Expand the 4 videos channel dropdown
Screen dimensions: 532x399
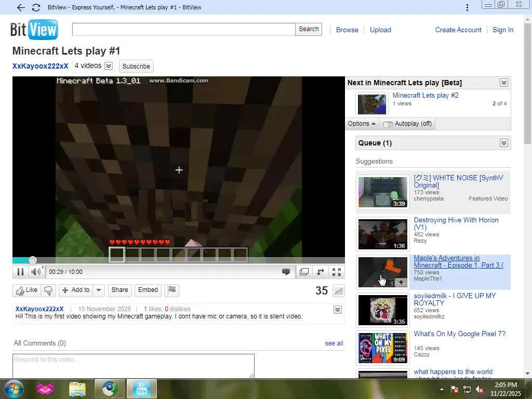[x=109, y=66]
